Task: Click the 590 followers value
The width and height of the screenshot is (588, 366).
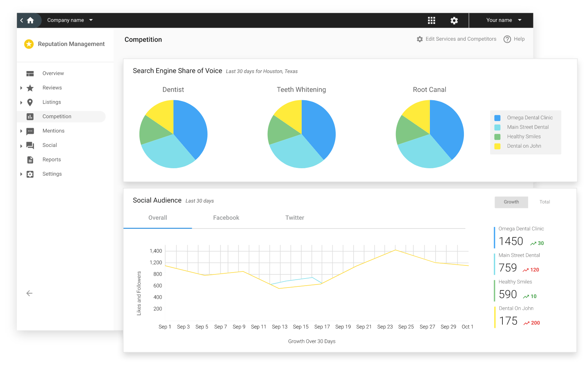Action: (508, 295)
